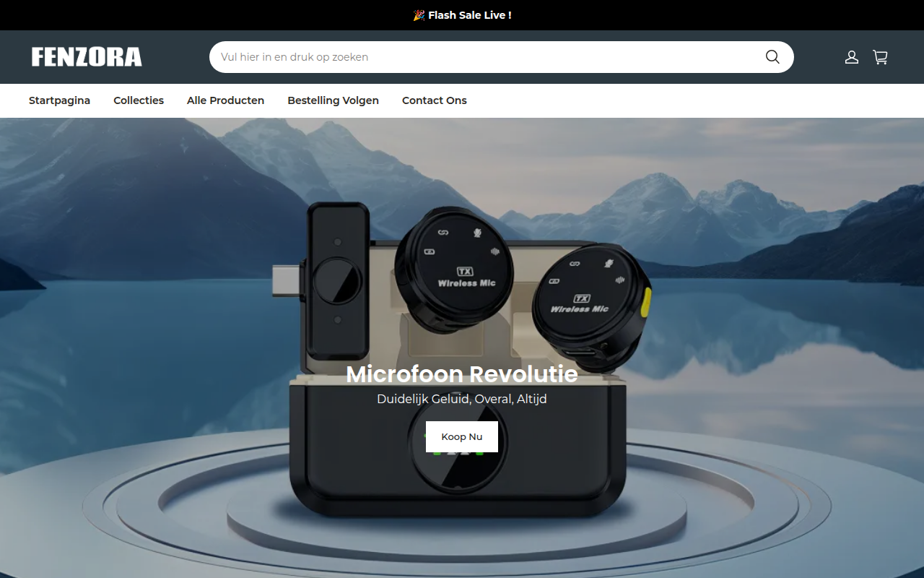Open the user account icon
924x578 pixels.
[x=852, y=57]
